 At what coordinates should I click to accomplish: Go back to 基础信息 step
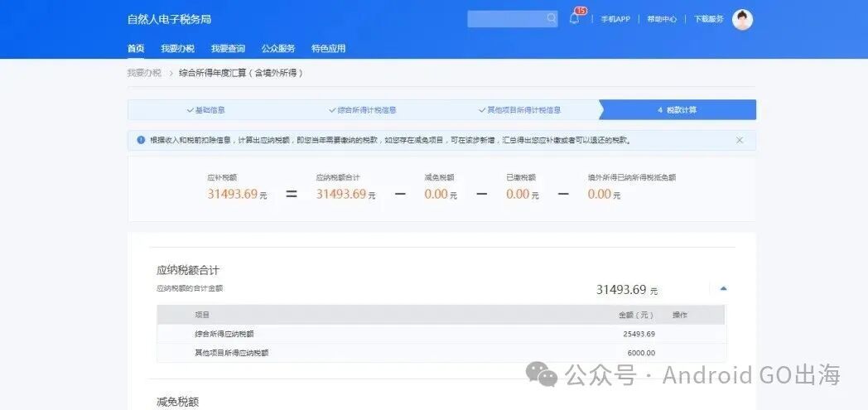[x=206, y=109]
